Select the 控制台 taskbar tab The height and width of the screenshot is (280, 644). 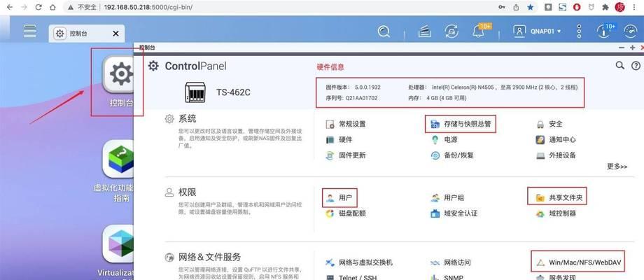[x=87, y=34]
